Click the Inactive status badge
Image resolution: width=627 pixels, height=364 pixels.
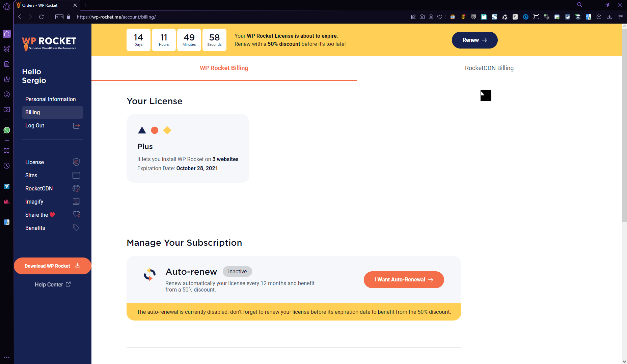pos(237,272)
